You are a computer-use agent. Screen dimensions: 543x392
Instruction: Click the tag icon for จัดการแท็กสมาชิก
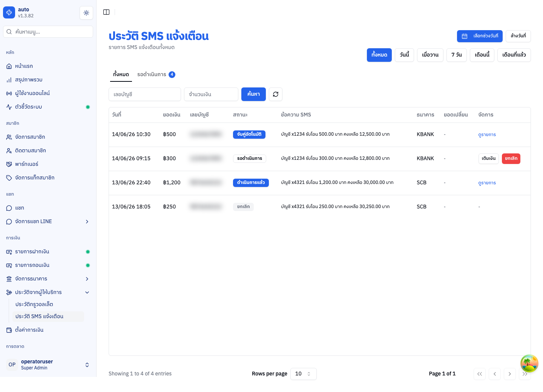click(x=9, y=178)
